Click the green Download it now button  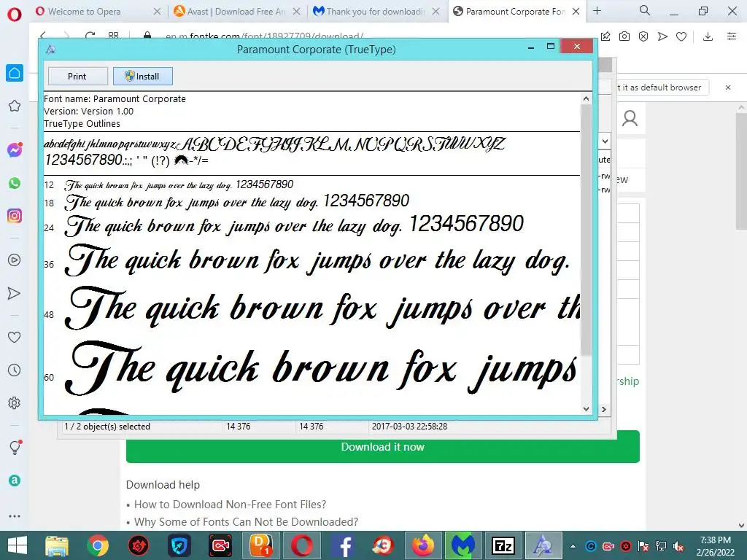tap(382, 447)
